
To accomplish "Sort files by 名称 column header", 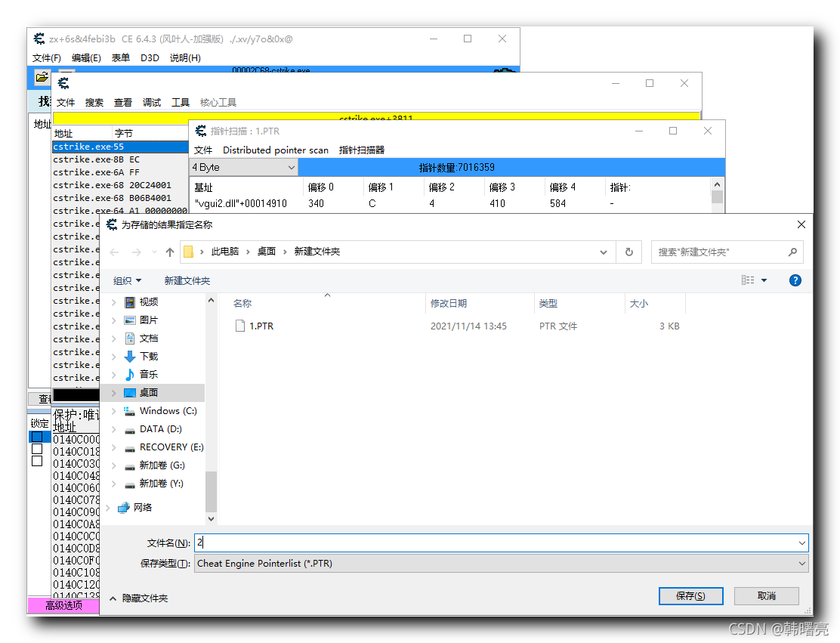I will click(242, 303).
